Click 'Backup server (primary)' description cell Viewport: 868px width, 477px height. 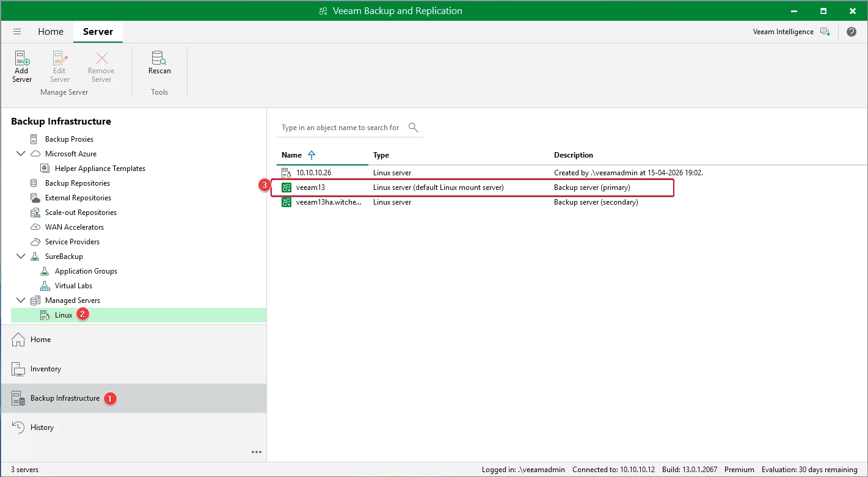click(592, 188)
